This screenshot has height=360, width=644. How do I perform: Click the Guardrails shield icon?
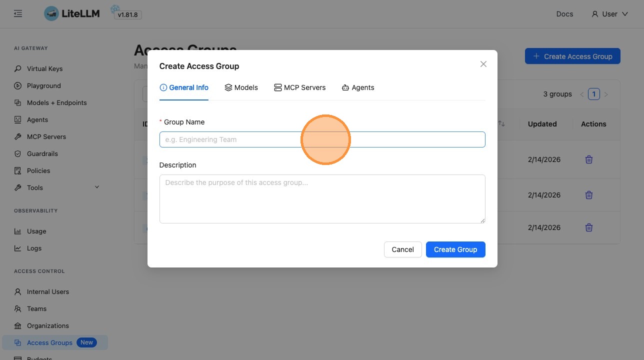click(x=18, y=153)
